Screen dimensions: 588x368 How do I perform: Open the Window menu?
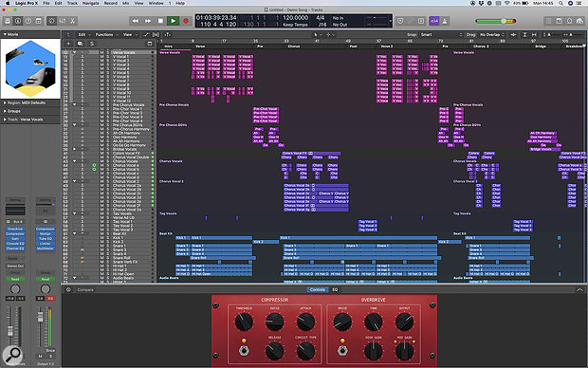point(156,3)
